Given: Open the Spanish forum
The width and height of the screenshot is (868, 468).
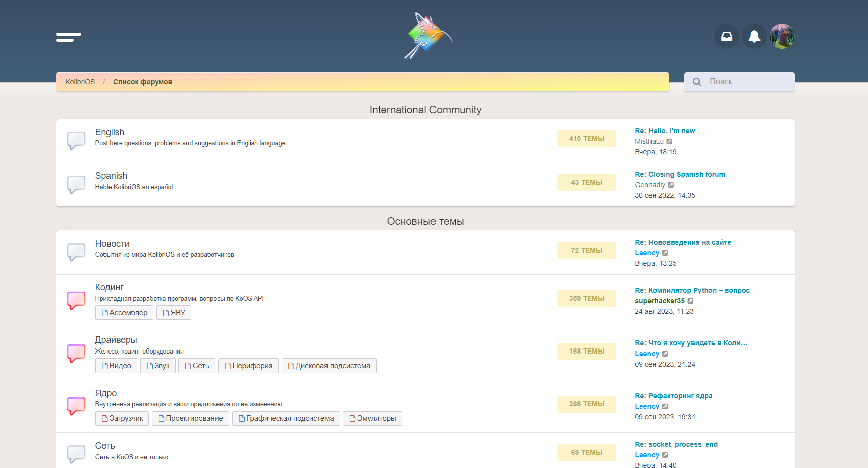Looking at the screenshot, I should [x=111, y=176].
